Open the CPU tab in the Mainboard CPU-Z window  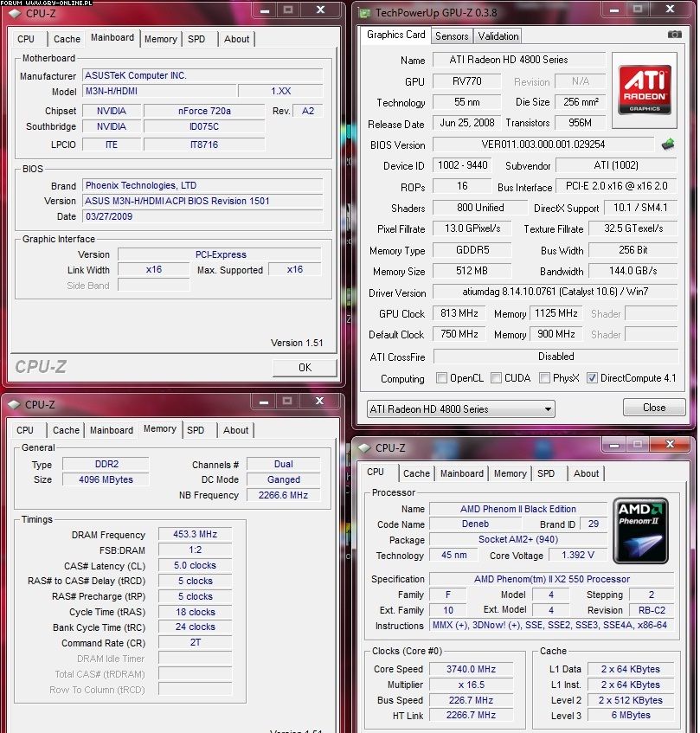[26, 39]
